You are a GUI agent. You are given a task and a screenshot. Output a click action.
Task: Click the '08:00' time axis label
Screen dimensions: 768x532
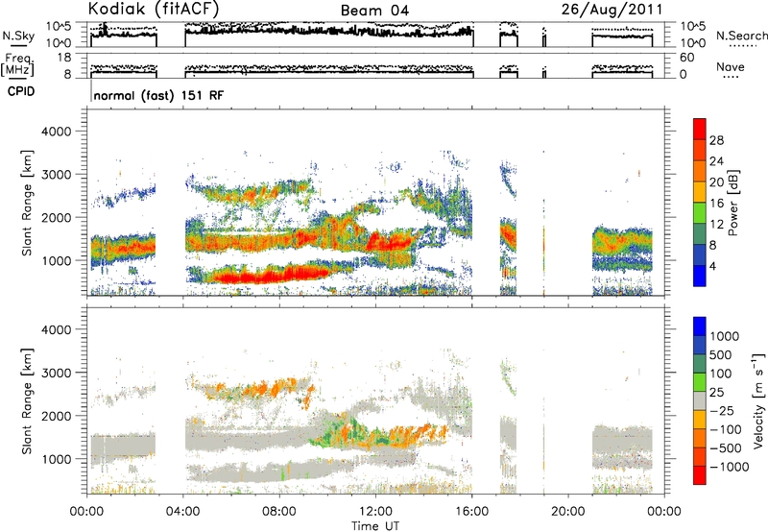(279, 512)
